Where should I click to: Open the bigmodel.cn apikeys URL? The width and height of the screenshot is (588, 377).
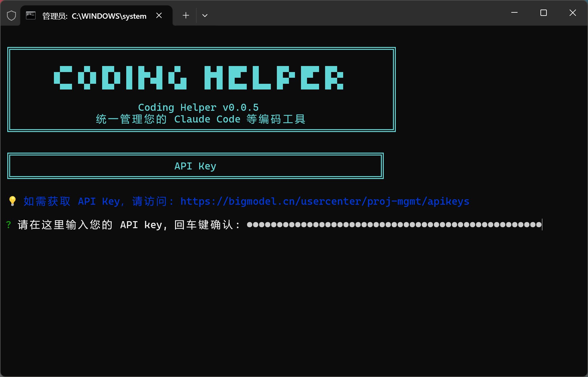324,202
